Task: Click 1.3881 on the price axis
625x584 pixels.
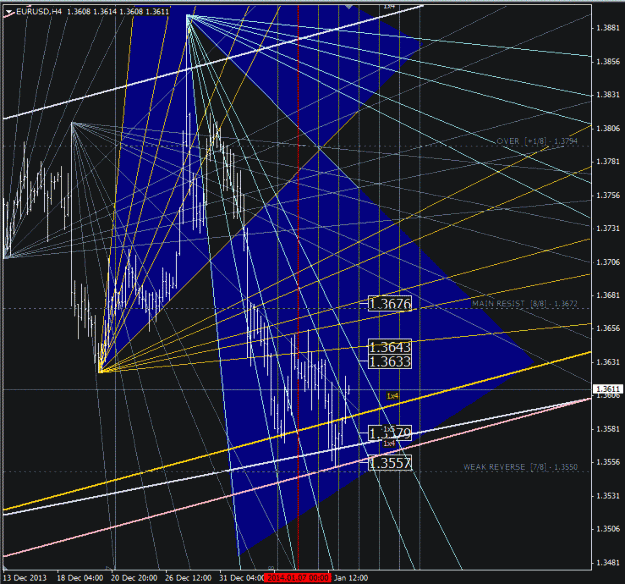Action: [x=608, y=28]
